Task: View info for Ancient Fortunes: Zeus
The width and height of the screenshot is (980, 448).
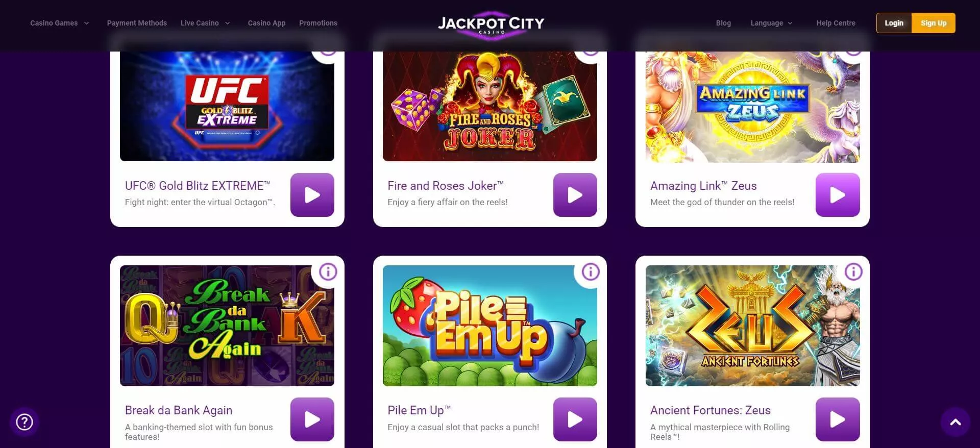Action: click(x=853, y=271)
